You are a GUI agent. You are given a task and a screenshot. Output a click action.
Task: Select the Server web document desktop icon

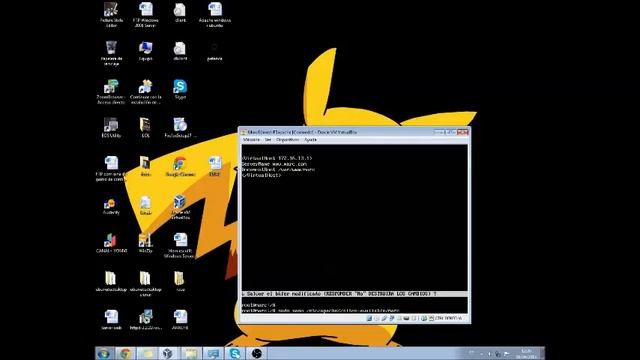click(x=111, y=320)
